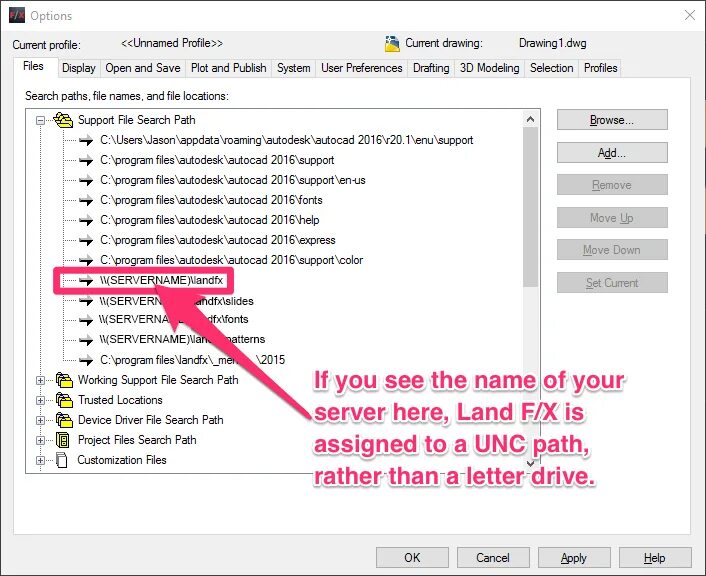
Task: Select the autocad 2016\express path entry
Action: [x=217, y=240]
